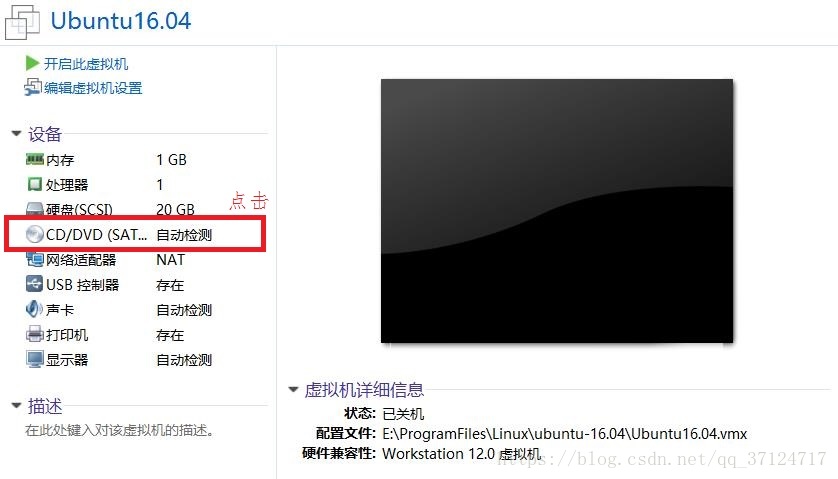Image resolution: width=838 pixels, height=479 pixels.
Task: Collapse the 描述 description section
Action: click(17, 406)
